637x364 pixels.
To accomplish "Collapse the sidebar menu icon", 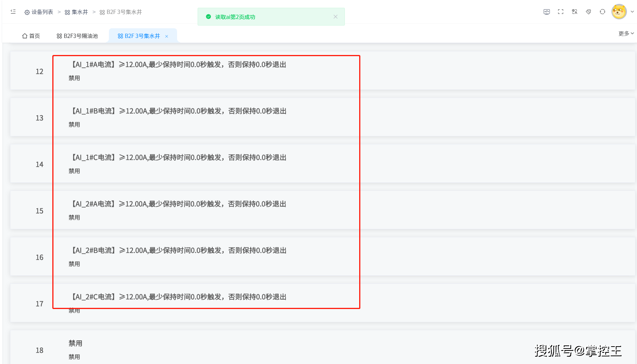I will point(13,12).
